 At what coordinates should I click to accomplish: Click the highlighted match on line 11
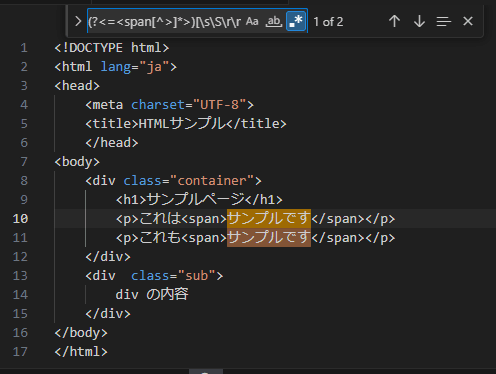point(269,238)
